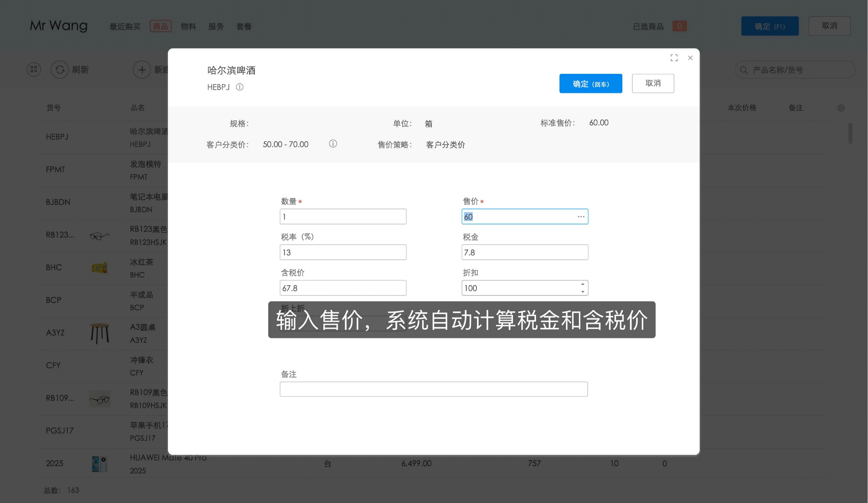This screenshot has width=868, height=503.
Task: Switch to 套餐 tab
Action: point(244,26)
